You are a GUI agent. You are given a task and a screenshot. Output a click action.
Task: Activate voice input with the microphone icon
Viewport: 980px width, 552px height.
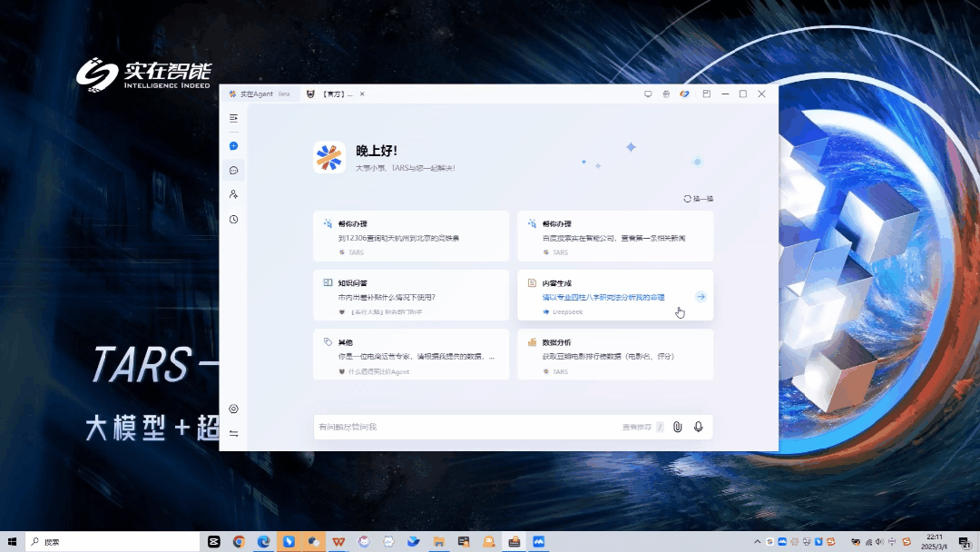698,427
